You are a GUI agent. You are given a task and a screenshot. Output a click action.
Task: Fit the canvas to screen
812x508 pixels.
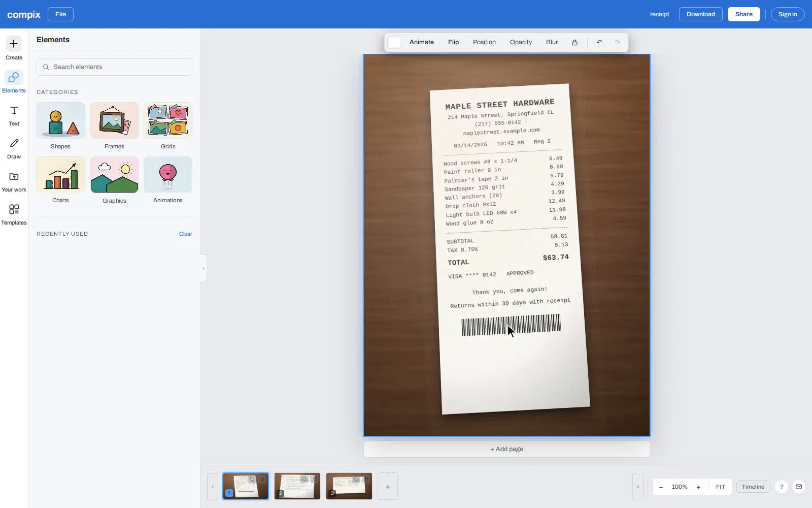click(720, 487)
